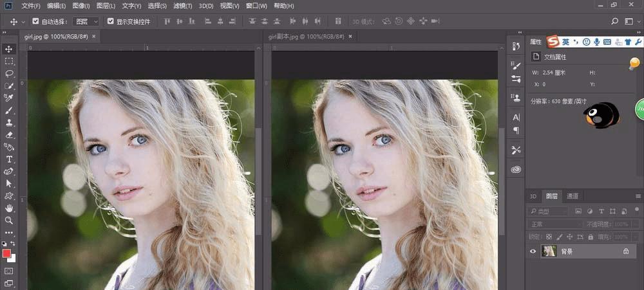Select the Horizontal Type tool
Viewport: 644px width, 290px height.
[x=9, y=159]
